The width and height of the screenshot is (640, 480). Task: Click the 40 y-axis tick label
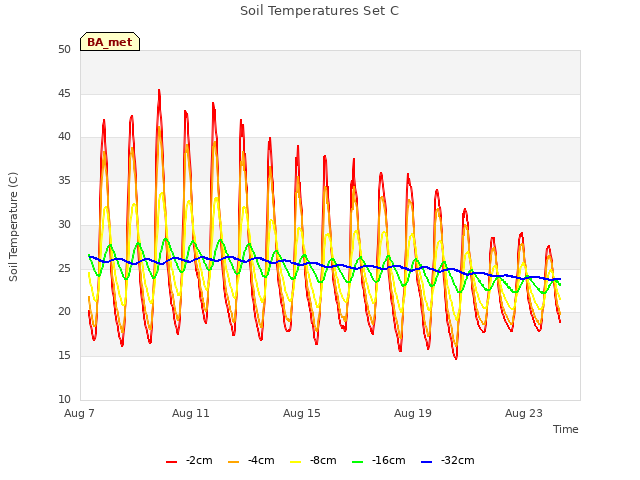[x=64, y=137]
